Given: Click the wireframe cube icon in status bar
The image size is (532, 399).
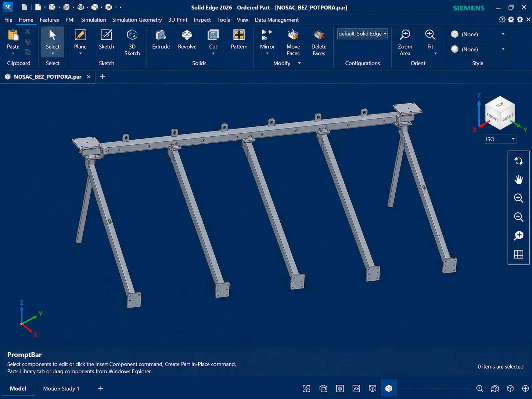Looking at the screenshot, I should tap(510, 388).
